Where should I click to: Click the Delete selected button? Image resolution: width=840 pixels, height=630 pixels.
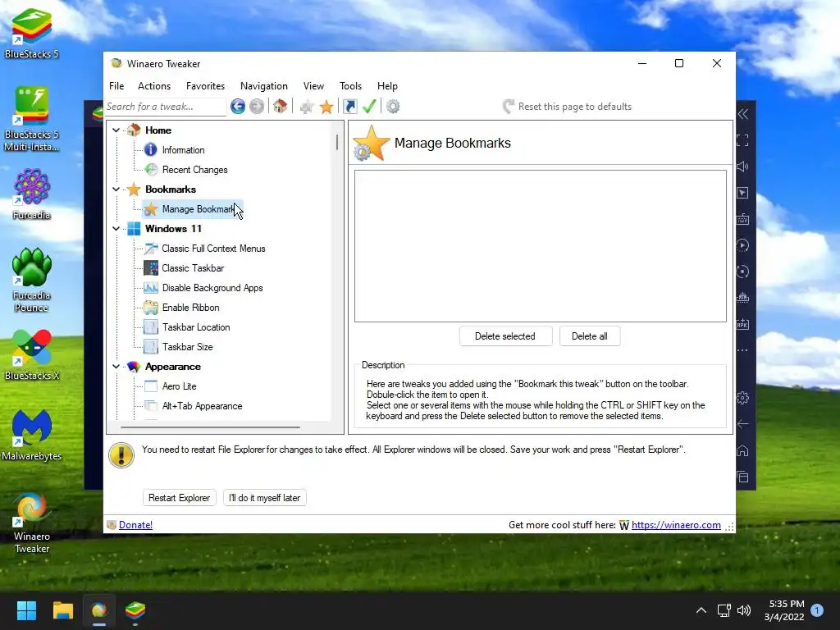(505, 336)
